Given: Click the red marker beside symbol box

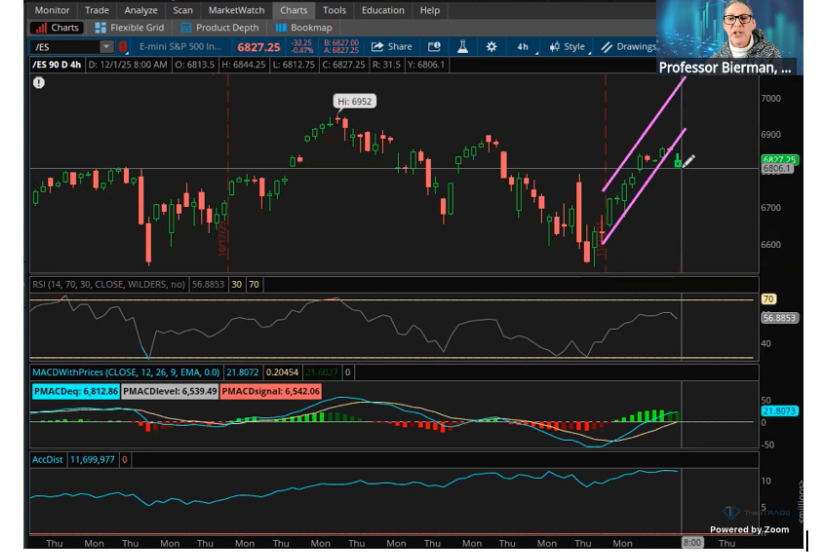Looking at the screenshot, I should click(x=123, y=47).
